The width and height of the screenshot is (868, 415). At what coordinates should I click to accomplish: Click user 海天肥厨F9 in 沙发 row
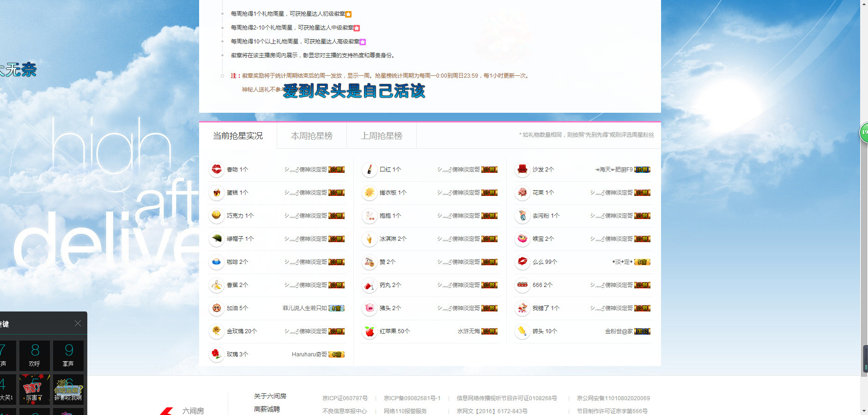[x=614, y=170]
